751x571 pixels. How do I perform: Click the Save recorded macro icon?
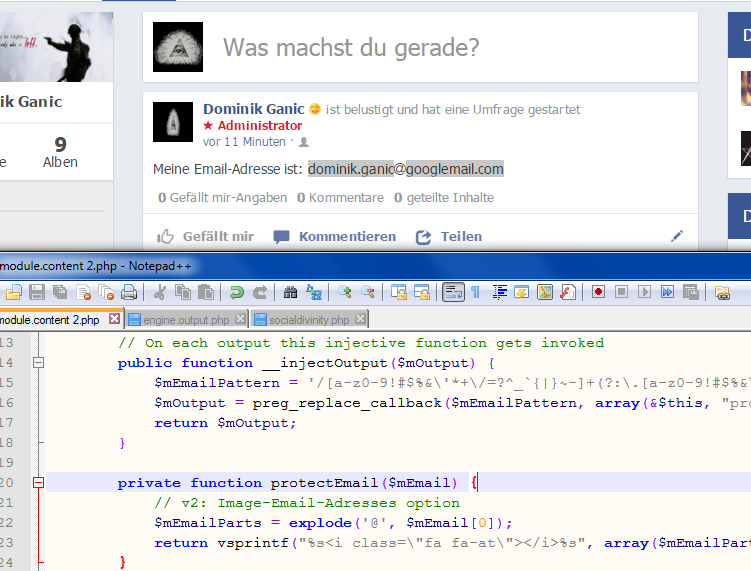[x=690, y=292]
